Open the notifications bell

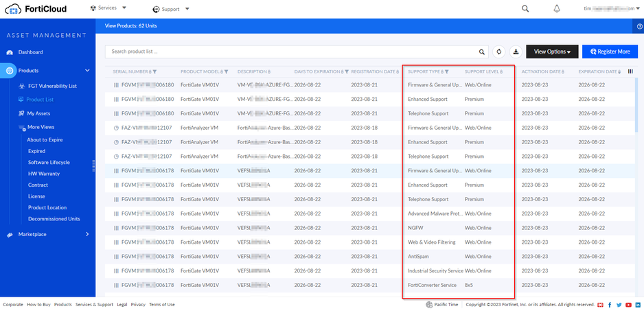coord(557,9)
